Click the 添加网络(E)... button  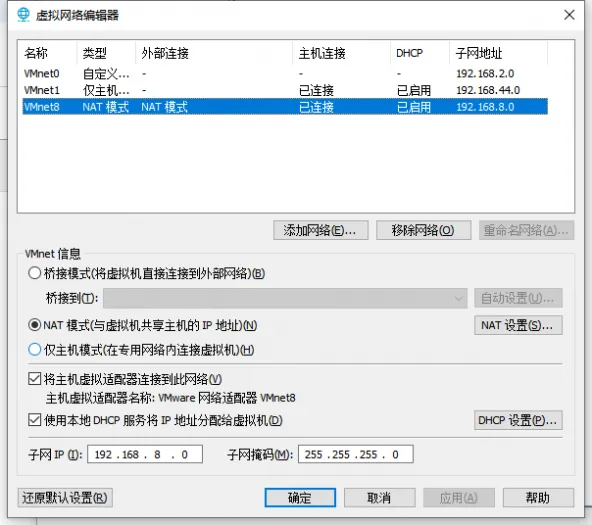[321, 230]
